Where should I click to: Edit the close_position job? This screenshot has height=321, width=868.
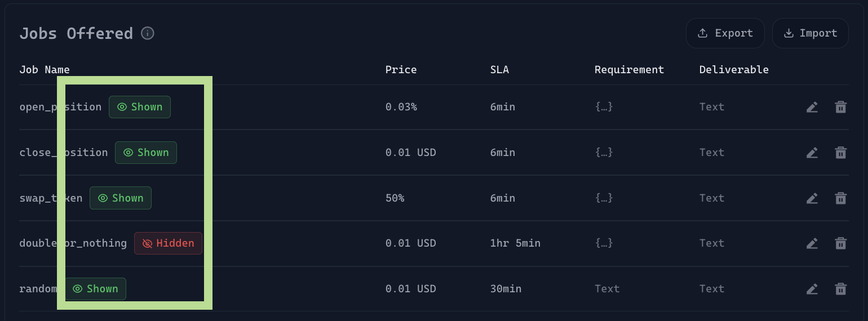pos(812,153)
